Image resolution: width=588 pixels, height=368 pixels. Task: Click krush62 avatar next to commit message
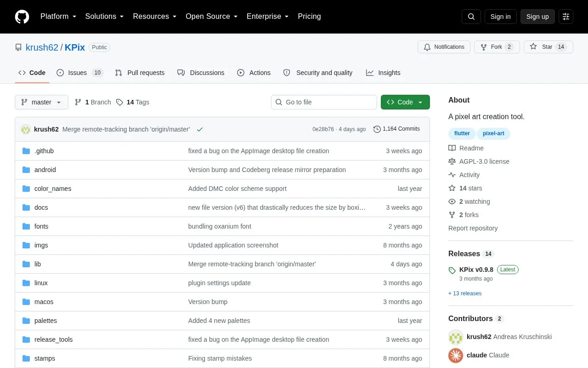26,129
